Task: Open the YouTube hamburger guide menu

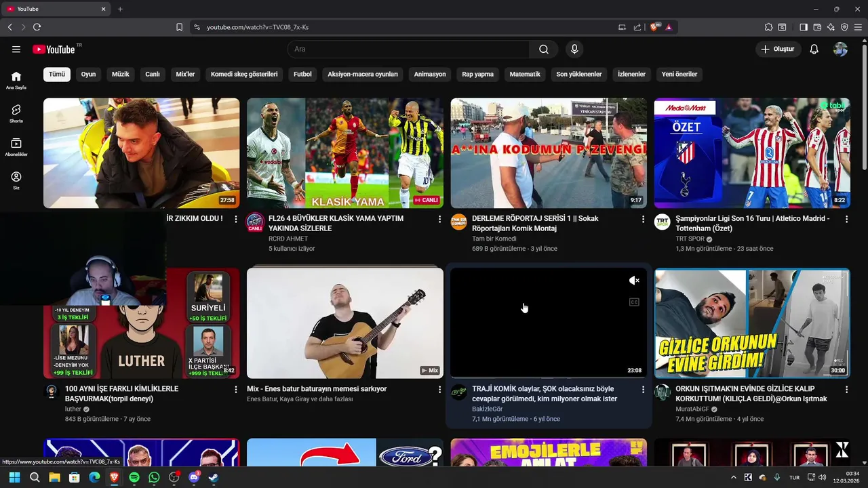Action: tap(16, 49)
